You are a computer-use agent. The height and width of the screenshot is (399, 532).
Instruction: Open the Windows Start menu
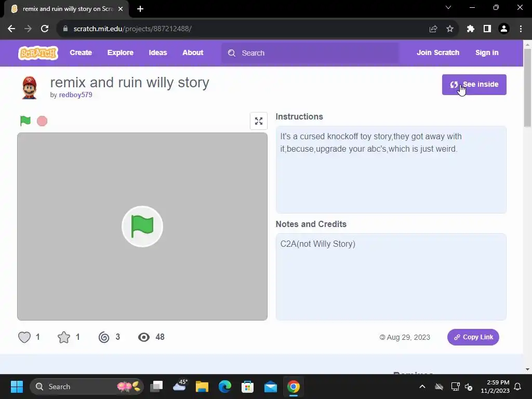coord(17,387)
